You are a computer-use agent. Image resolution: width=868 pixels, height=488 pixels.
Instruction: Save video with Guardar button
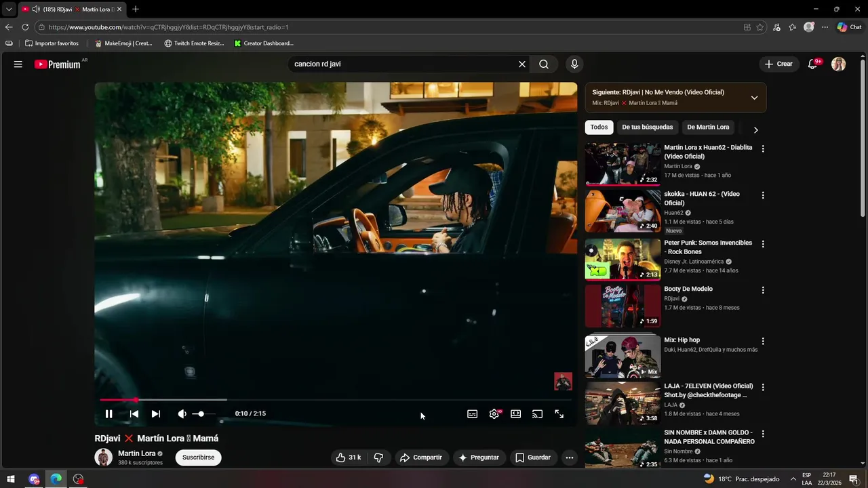tap(533, 457)
